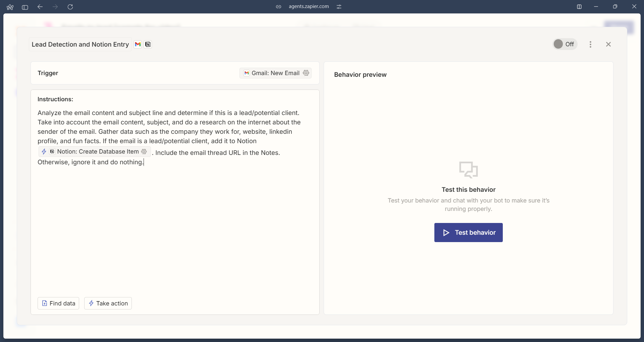Click the Gmail icon next to behavior title

click(x=138, y=44)
